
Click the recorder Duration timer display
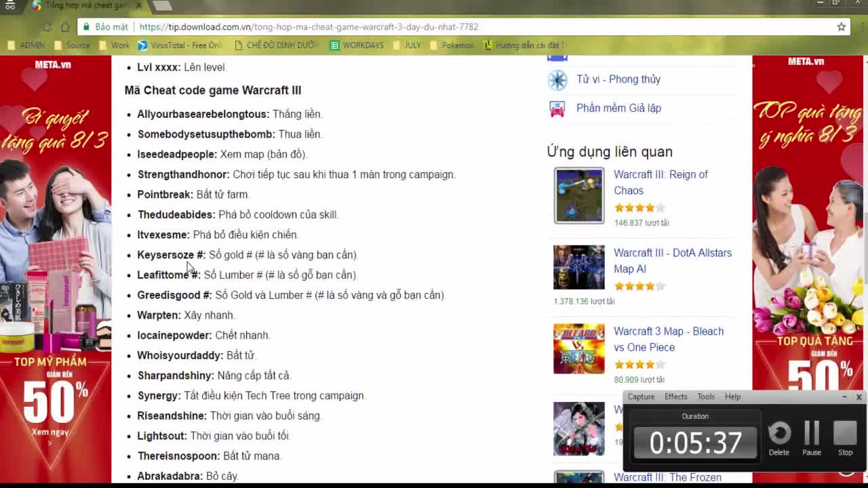pyautogui.click(x=695, y=443)
